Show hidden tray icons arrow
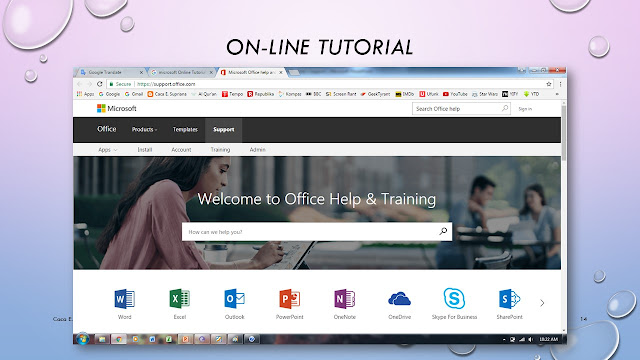640x360 pixels. coord(504,339)
